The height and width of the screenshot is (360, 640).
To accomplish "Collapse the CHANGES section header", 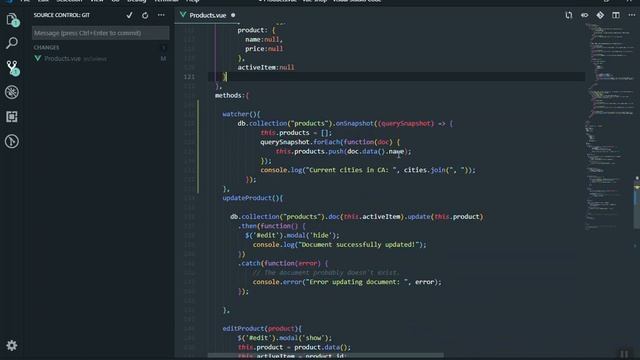I will click(47, 47).
